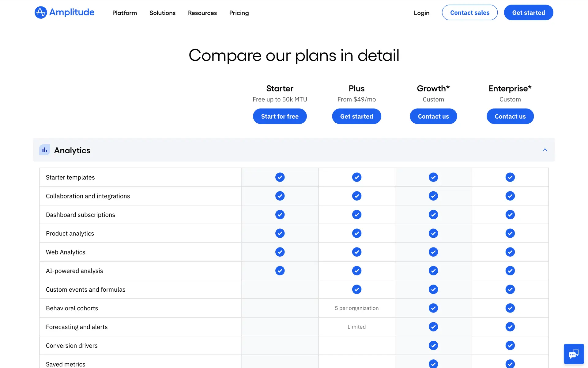
Task: Click Starter checkmark for AI-powered analysis
Action: (280, 271)
